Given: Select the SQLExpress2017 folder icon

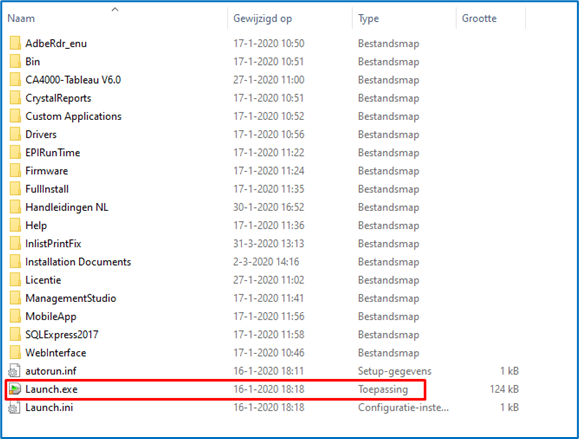Looking at the screenshot, I should (15, 334).
